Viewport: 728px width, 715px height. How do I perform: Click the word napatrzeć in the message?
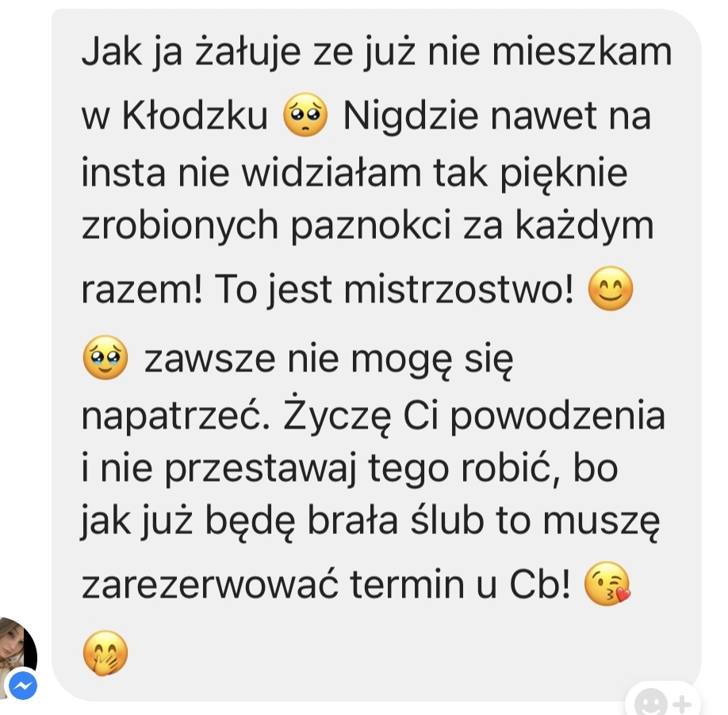(175, 415)
